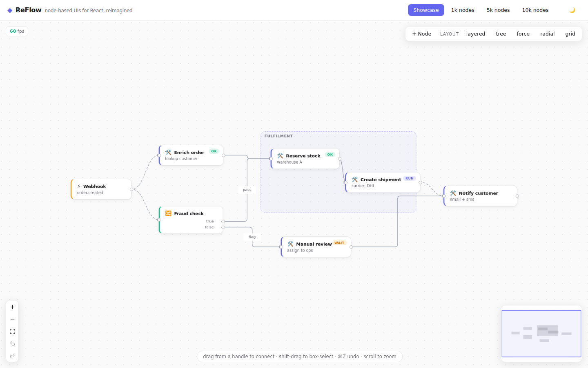Click the tools icon on Enrich order
Viewport: 588px width, 368px height.
click(168, 153)
